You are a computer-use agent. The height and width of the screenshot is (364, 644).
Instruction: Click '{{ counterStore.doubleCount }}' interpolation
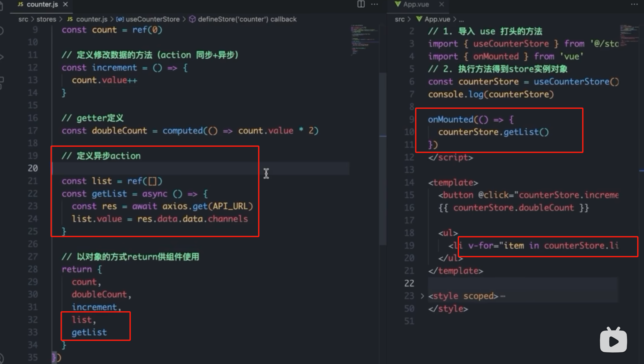pyautogui.click(x=513, y=208)
